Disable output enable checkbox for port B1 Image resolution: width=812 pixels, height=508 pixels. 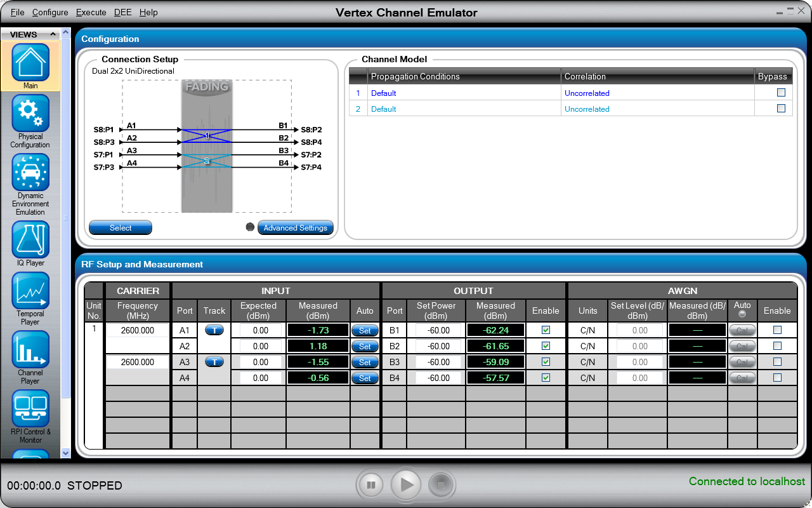point(546,330)
